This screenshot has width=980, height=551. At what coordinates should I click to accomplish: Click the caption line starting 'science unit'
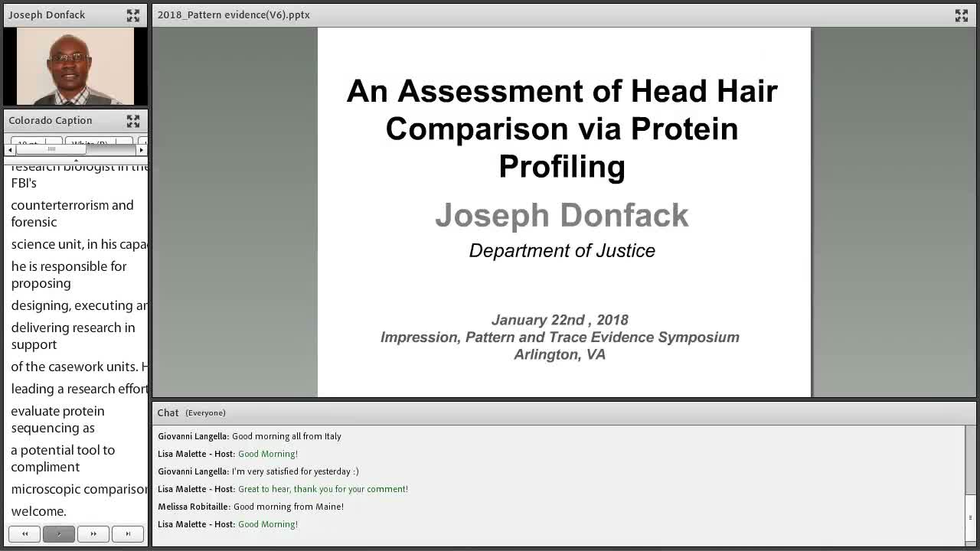(79, 244)
